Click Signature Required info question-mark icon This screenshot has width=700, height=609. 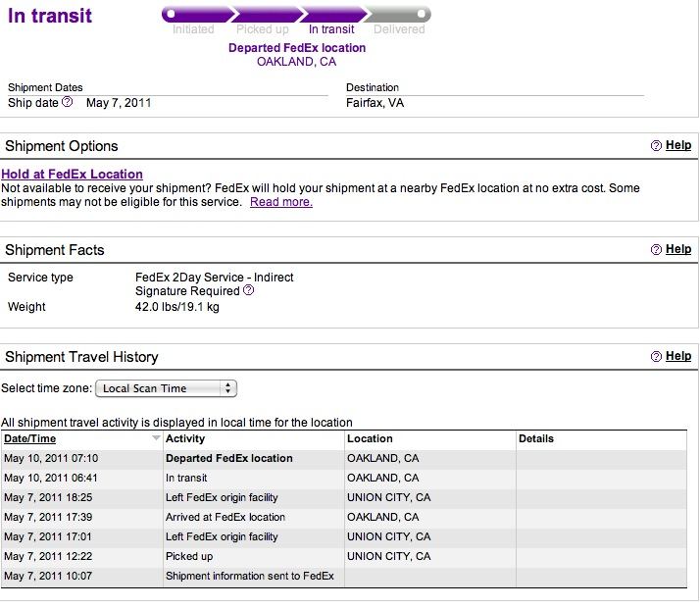(249, 290)
